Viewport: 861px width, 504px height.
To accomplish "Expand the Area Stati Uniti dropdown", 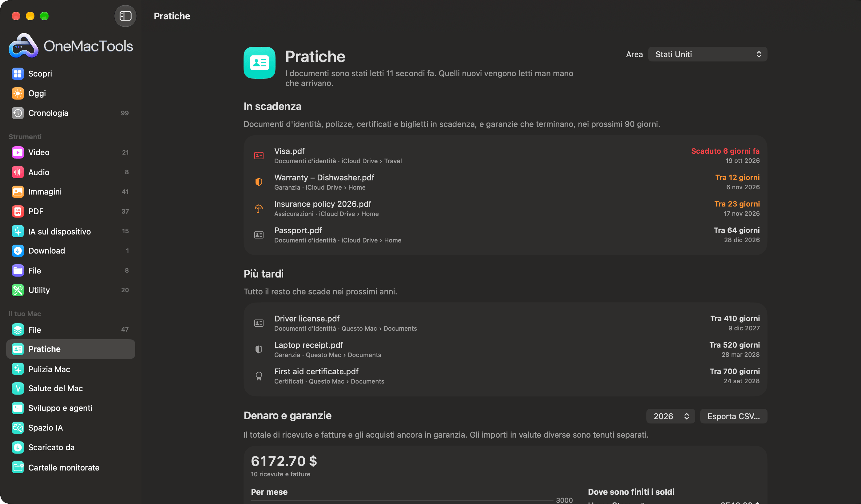I will pos(708,54).
